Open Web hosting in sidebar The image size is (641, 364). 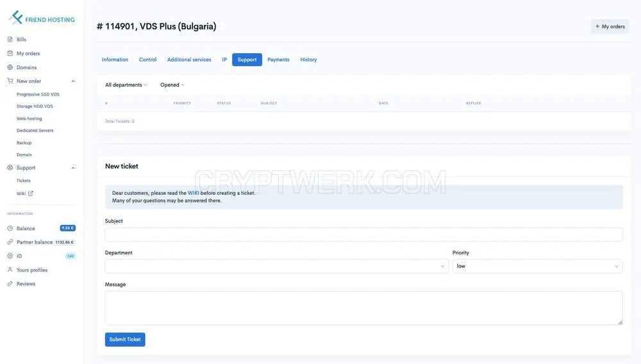click(29, 119)
